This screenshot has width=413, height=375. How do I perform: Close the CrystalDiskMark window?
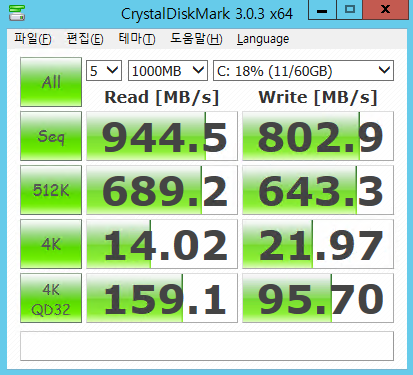point(386,10)
